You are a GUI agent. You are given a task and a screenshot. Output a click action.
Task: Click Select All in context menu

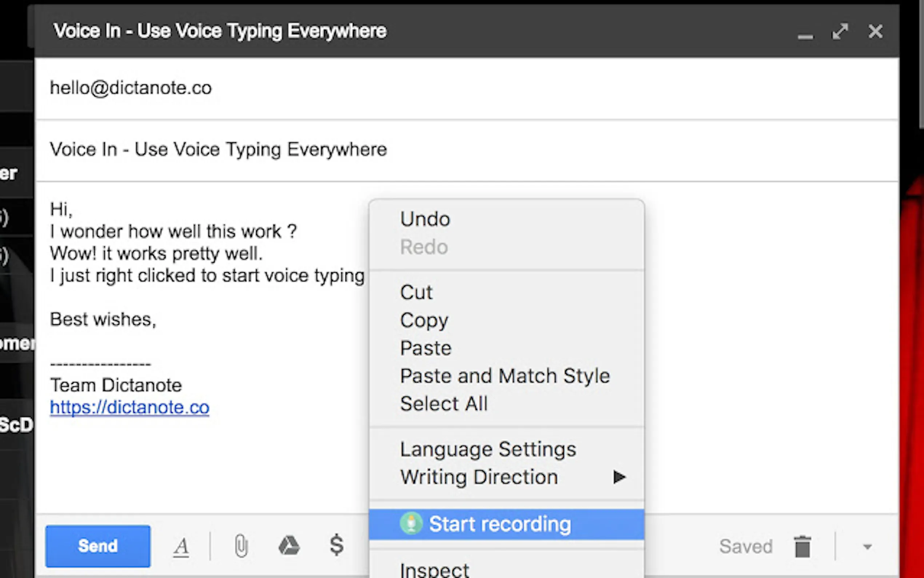pyautogui.click(x=444, y=404)
